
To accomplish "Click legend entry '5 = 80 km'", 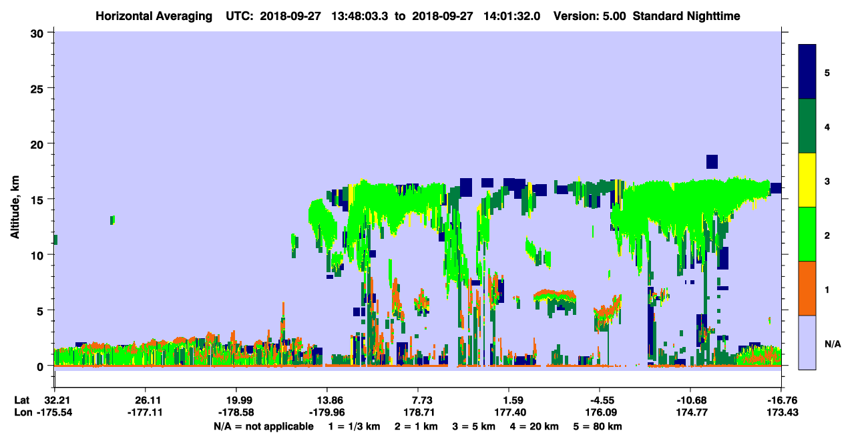I will (599, 426).
